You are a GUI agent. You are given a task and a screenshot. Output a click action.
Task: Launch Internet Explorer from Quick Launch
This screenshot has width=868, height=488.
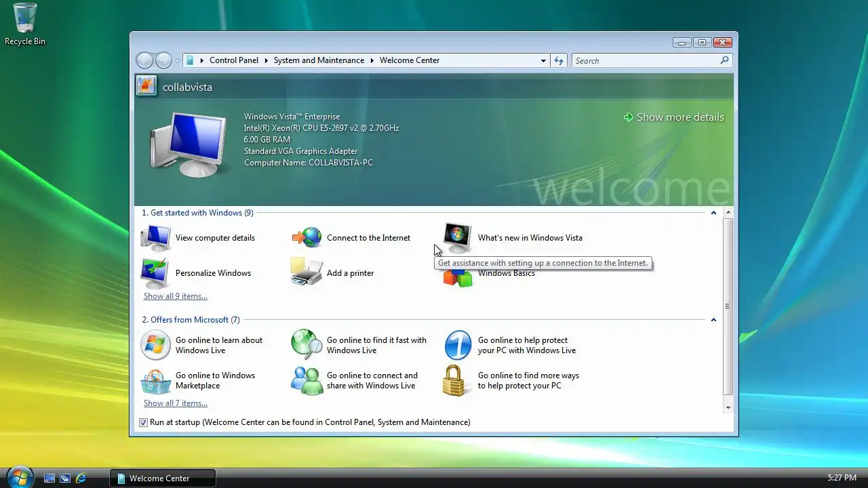click(81, 478)
